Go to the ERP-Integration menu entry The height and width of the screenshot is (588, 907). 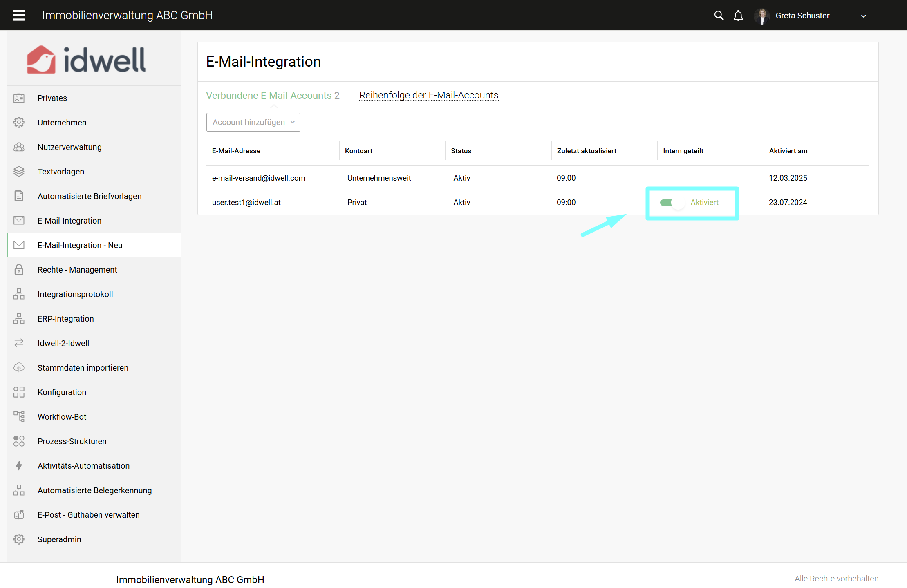click(x=65, y=319)
